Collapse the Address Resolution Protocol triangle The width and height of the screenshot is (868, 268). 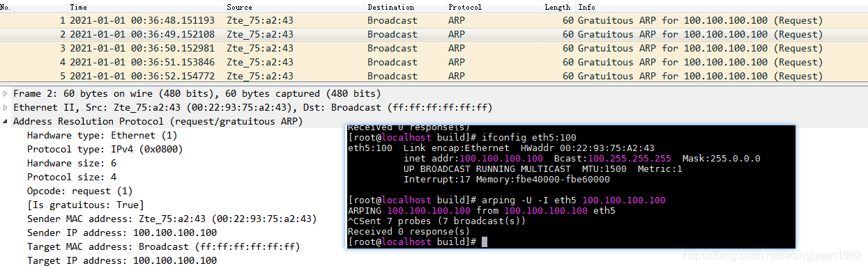(6, 122)
